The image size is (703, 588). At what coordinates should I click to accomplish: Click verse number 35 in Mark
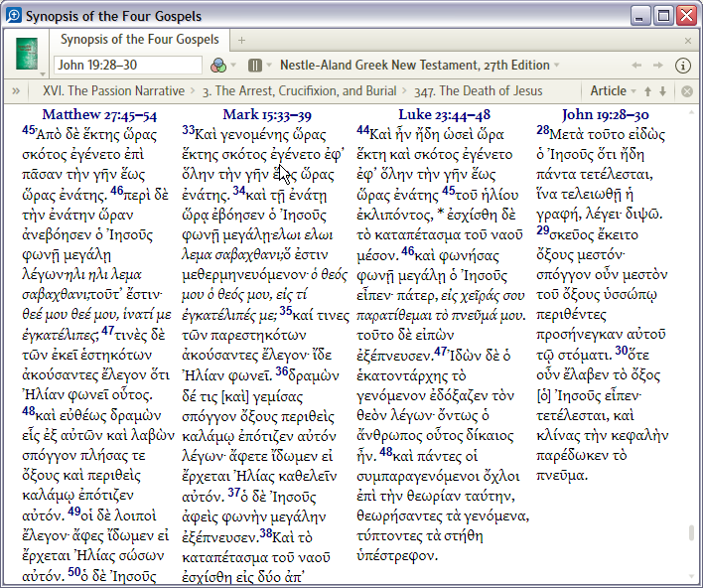click(286, 311)
